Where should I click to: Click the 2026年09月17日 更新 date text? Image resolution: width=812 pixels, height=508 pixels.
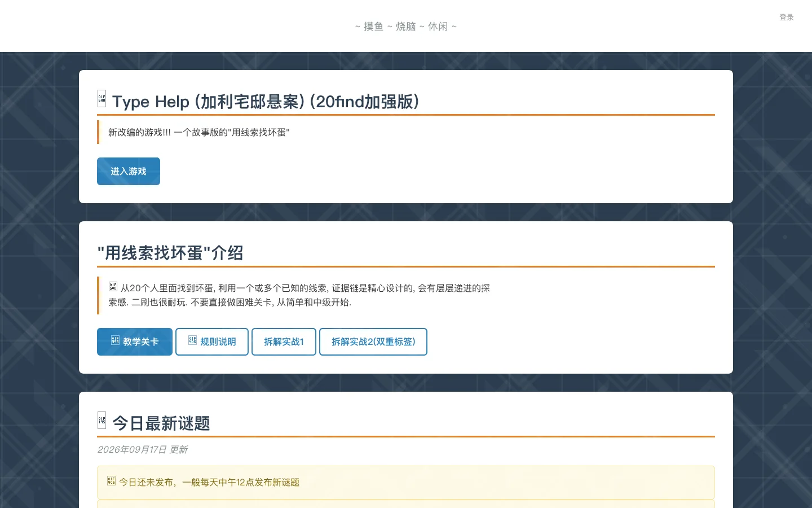pyautogui.click(x=142, y=449)
